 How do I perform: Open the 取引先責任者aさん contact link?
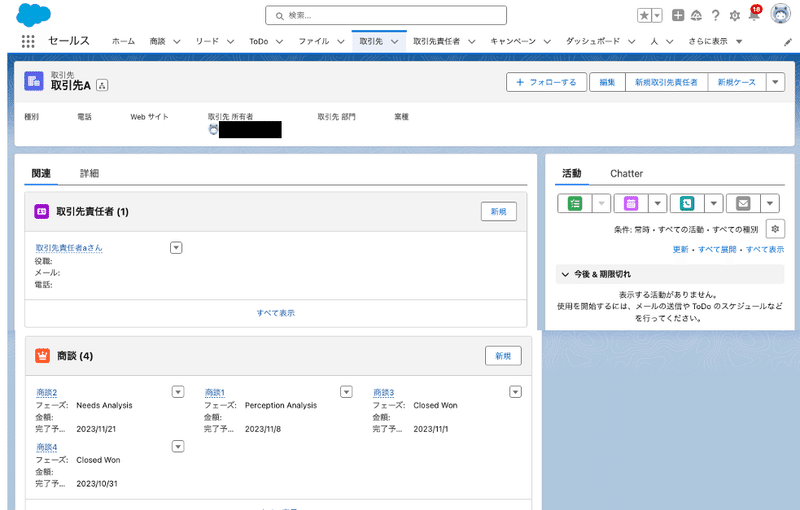69,248
